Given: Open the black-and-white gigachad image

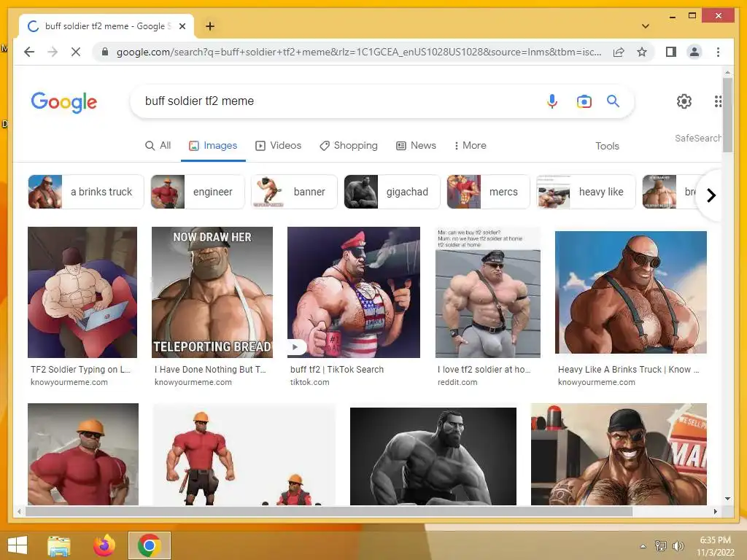Looking at the screenshot, I should 433,456.
